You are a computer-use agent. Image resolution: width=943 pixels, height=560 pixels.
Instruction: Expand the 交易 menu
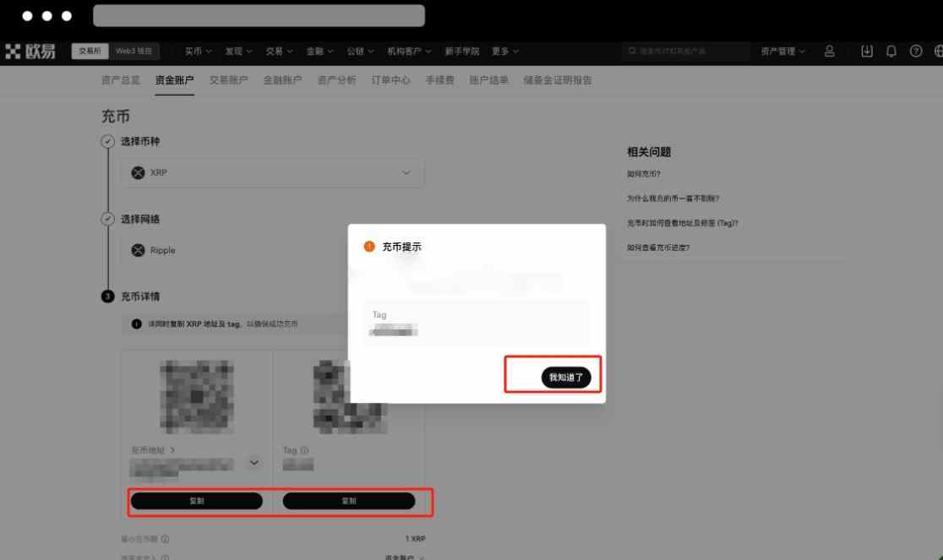[279, 51]
